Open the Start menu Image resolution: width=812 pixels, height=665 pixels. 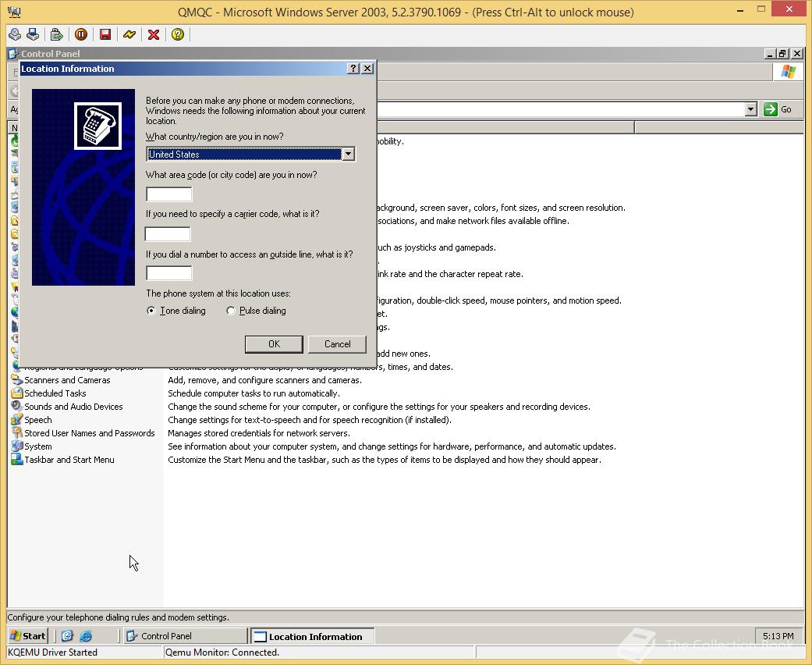(28, 636)
